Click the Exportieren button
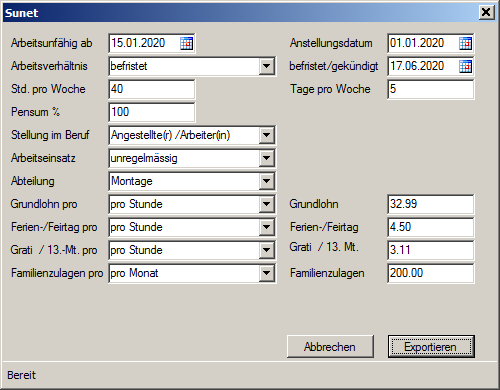This screenshot has width=500, height=390. (x=431, y=347)
